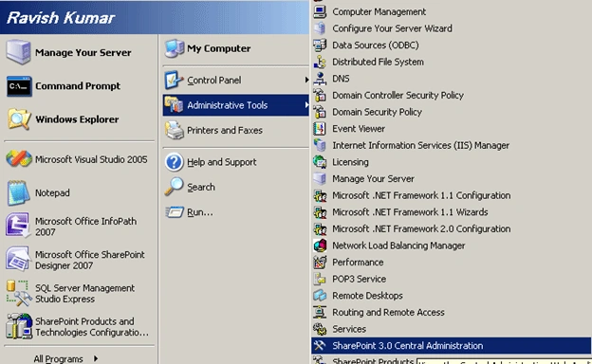592x364 pixels.
Task: Expand the All Programs arrow
Action: (x=96, y=358)
